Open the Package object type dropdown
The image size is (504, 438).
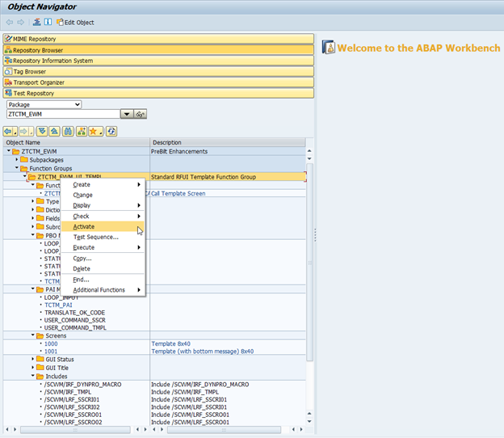click(77, 104)
